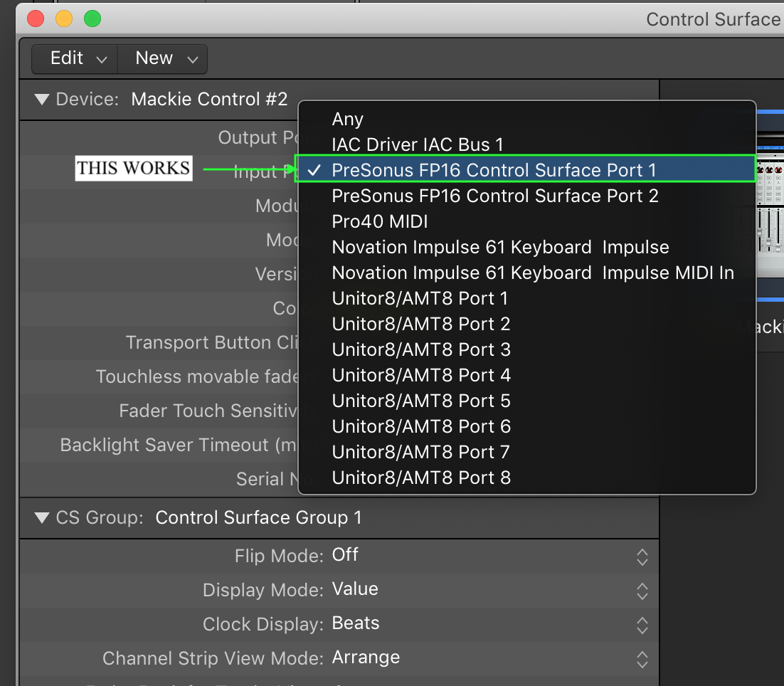Select PreSonus FP16 Control Surface Port 1

[526, 170]
